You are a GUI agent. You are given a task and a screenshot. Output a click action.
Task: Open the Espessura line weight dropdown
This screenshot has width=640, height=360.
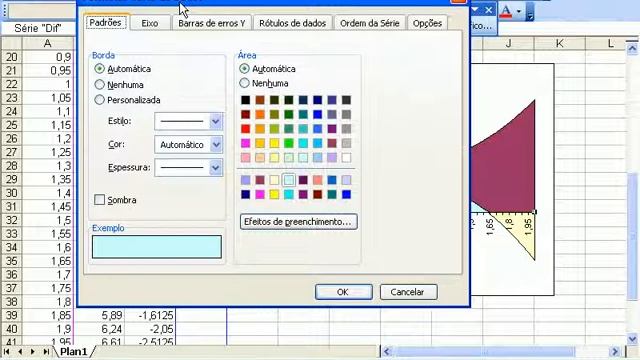point(216,167)
